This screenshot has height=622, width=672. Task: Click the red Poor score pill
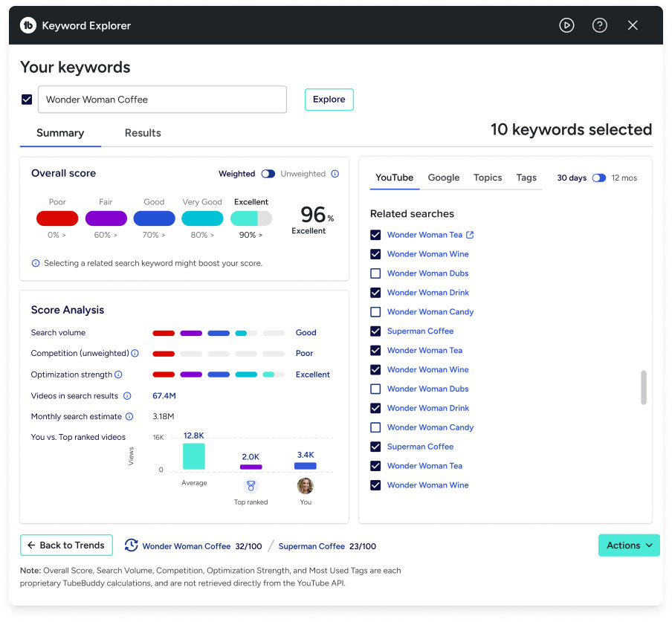(x=57, y=218)
